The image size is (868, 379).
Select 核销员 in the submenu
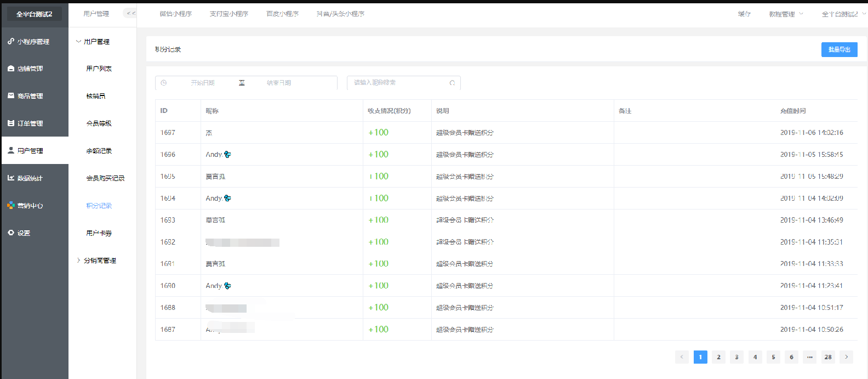[x=96, y=96]
